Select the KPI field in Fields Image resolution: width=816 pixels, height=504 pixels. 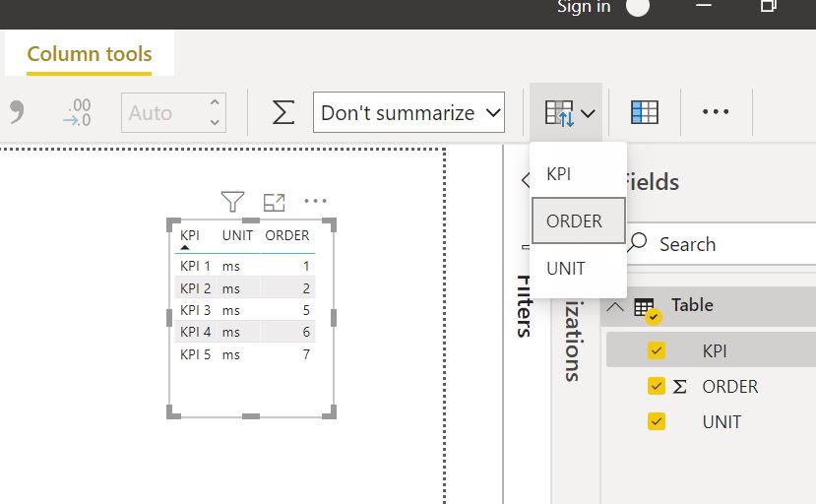[x=714, y=350]
